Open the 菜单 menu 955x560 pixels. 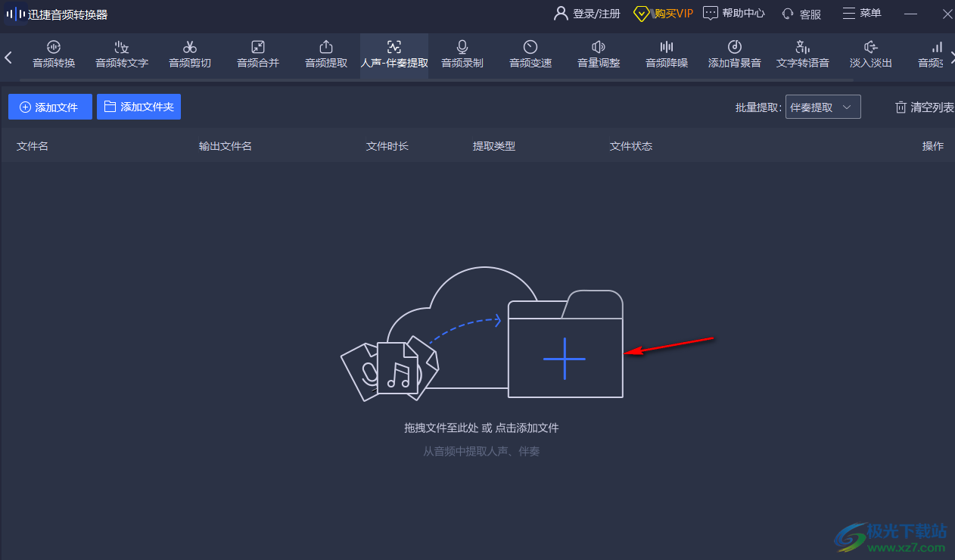click(862, 14)
